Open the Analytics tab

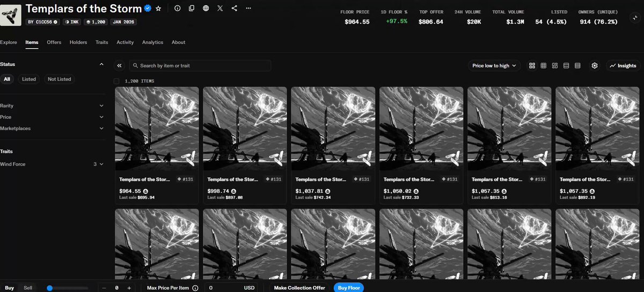[152, 42]
